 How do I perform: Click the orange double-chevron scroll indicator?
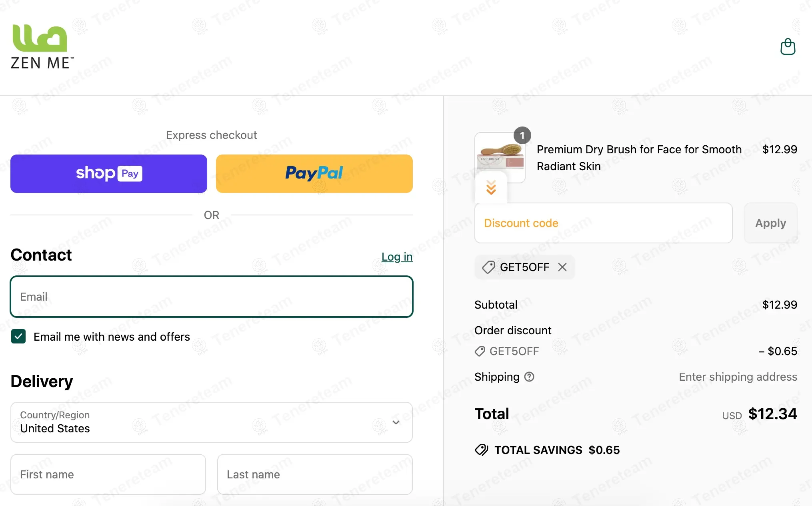[x=491, y=187]
